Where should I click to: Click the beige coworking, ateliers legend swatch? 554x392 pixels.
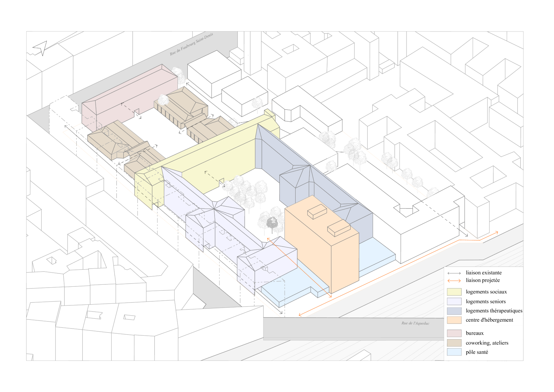click(x=454, y=343)
